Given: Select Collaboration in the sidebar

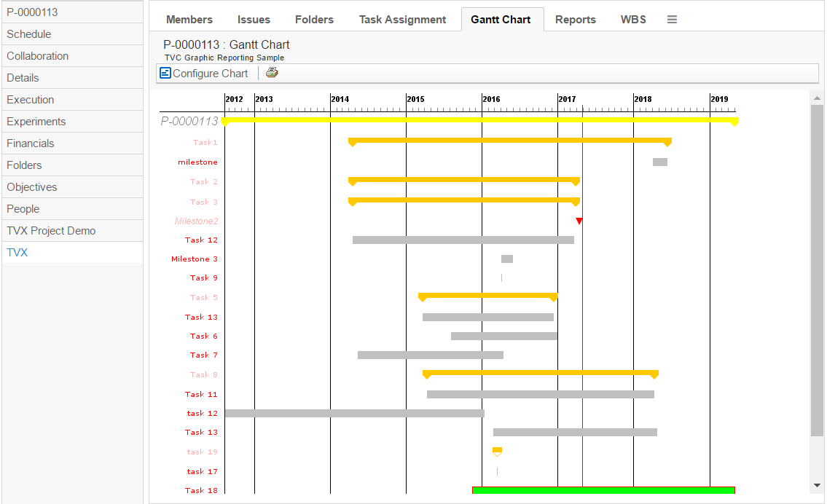Looking at the screenshot, I should point(38,56).
